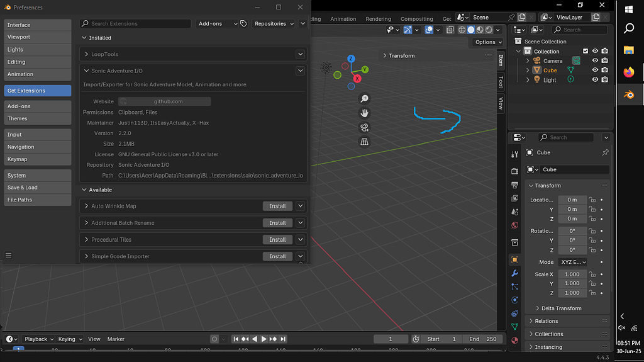The height and width of the screenshot is (362, 644).
Task: Switch perspective/orthographic grid icon in viewport
Action: tap(364, 142)
